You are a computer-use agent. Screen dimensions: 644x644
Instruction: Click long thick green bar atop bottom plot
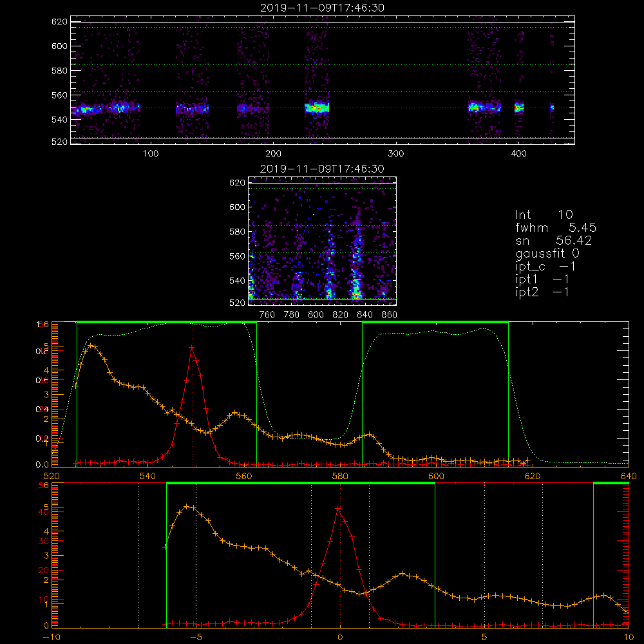(301, 483)
